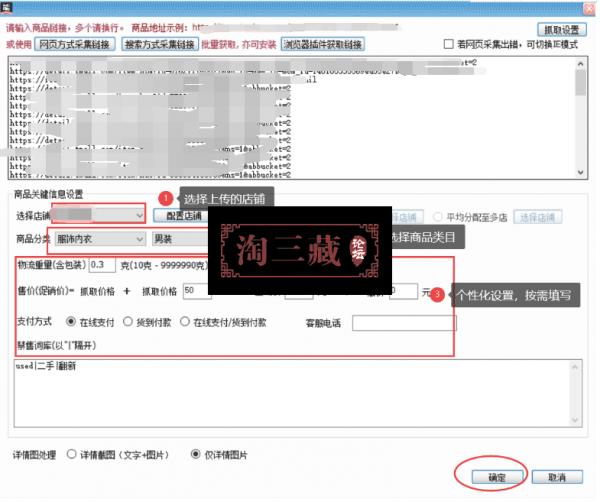
Task: Click the 搜索方式采集链接 button
Action: pos(159,45)
